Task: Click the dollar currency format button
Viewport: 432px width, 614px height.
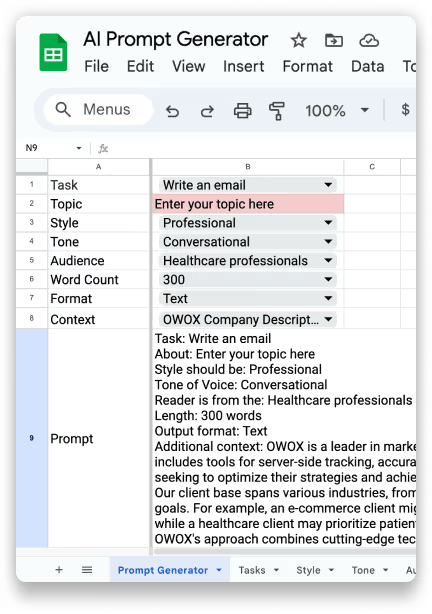Action: click(x=405, y=110)
